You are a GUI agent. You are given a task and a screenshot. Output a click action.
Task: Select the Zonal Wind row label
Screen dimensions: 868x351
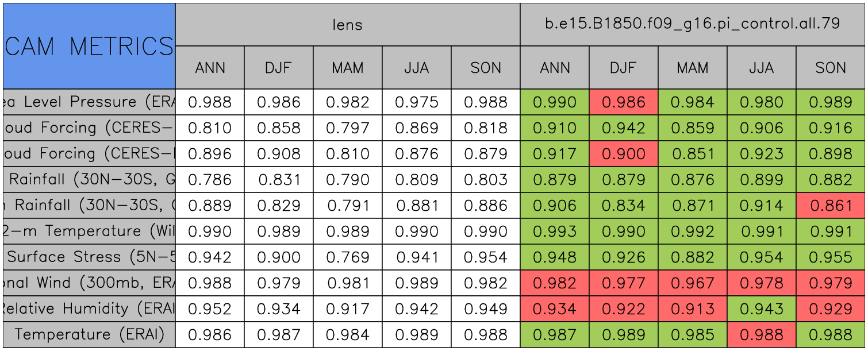(x=89, y=283)
